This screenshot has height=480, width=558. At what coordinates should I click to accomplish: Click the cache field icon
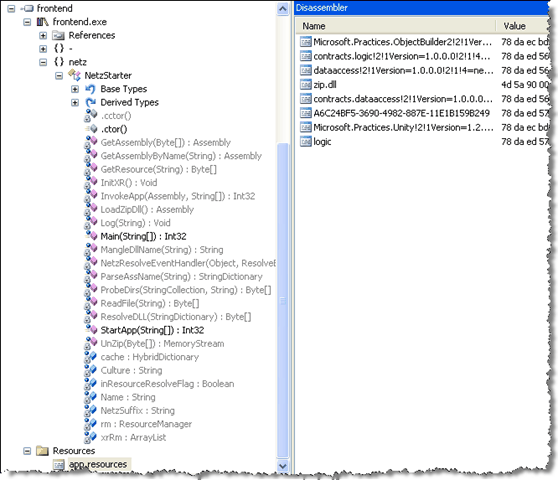[90, 357]
